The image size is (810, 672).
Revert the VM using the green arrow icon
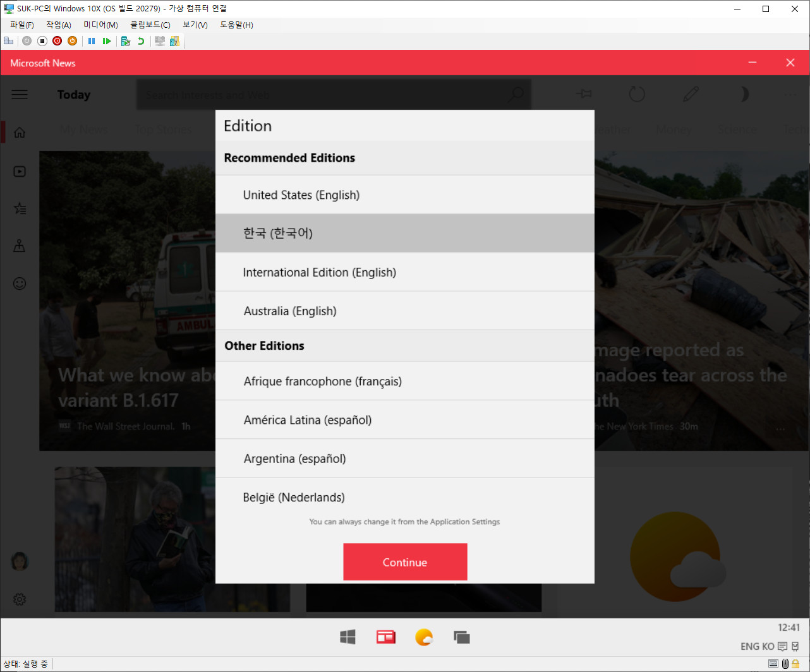[141, 41]
